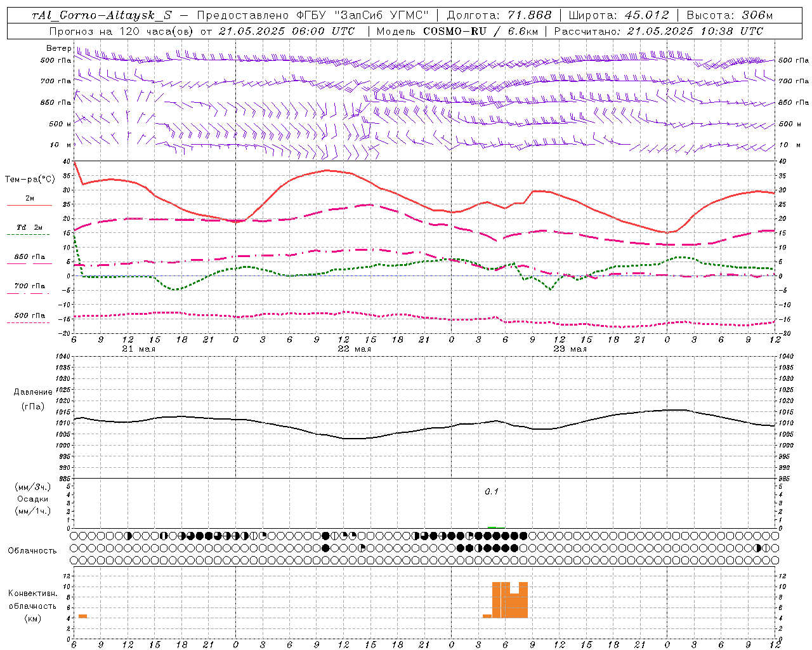Click the 21 мая date label
The width and height of the screenshot is (812, 650).
pos(138,349)
